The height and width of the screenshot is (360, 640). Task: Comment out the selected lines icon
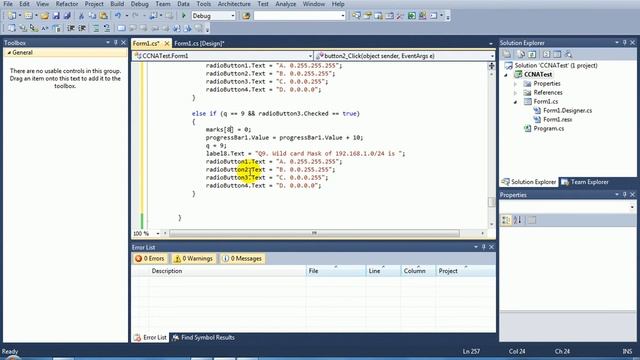pyautogui.click(x=96, y=28)
